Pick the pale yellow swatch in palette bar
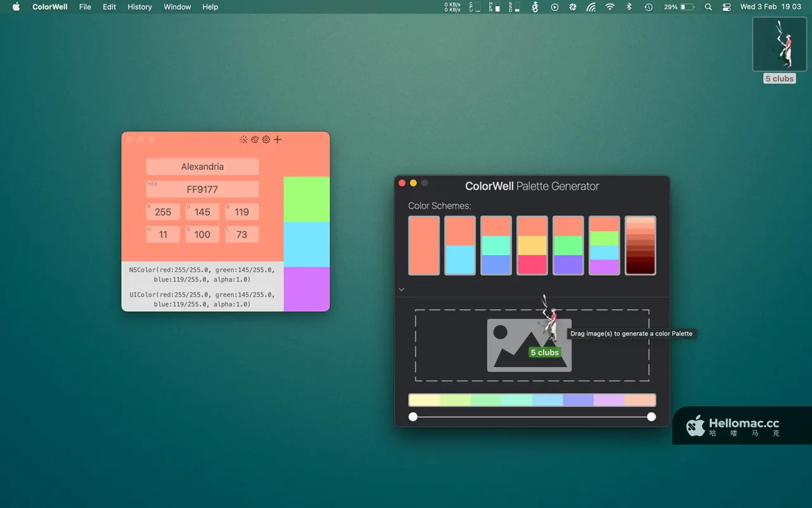812x508 pixels. (x=425, y=400)
